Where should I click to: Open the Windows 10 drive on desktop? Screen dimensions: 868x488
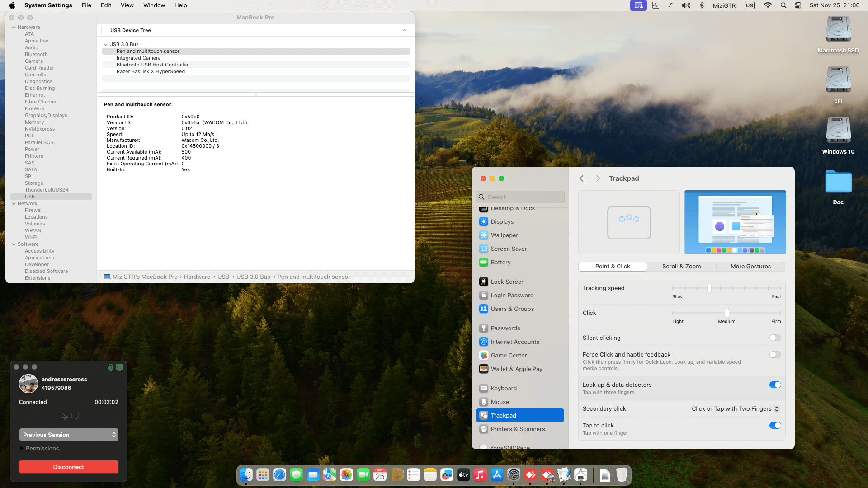pos(838,136)
